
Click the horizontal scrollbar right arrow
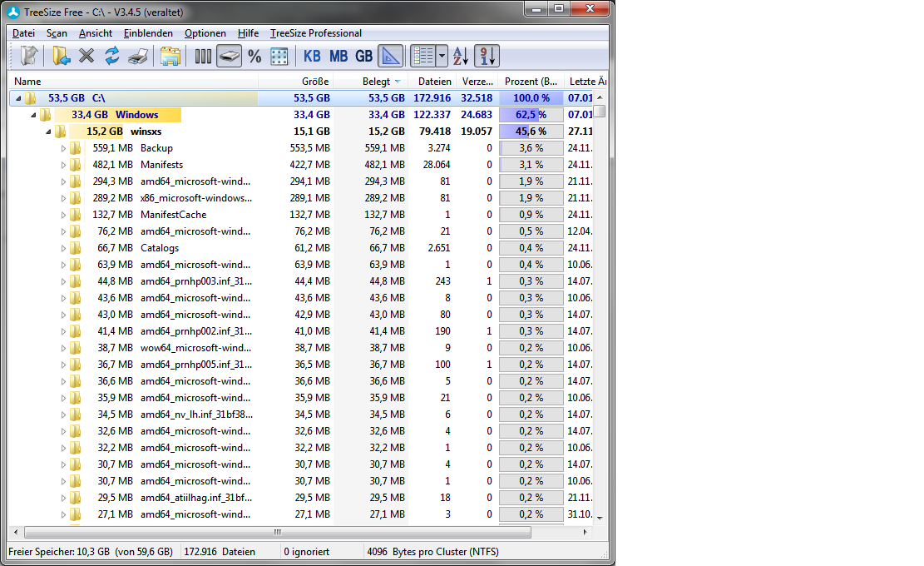585,532
